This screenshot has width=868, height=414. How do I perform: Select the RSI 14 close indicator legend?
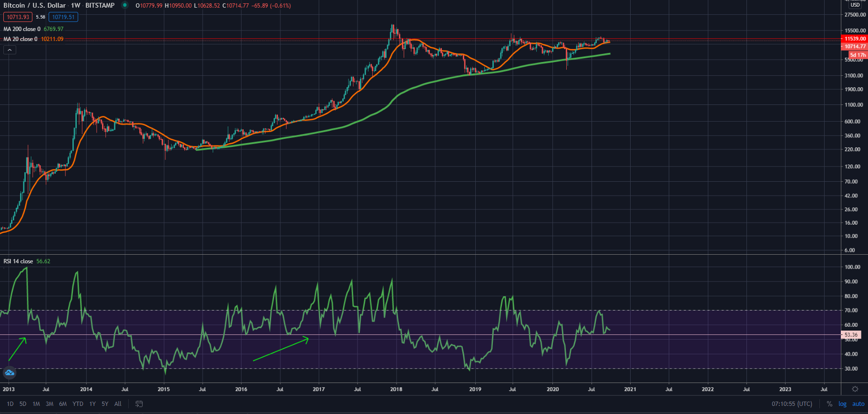(x=18, y=261)
